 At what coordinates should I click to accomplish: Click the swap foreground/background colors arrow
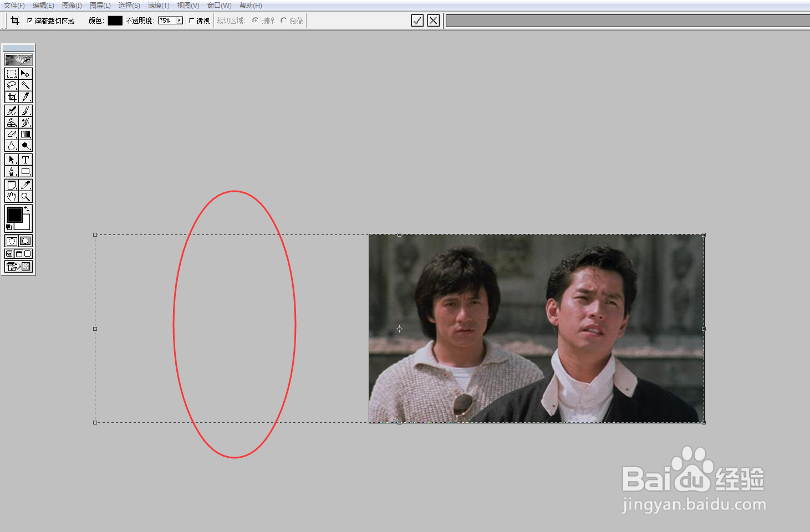pos(27,209)
